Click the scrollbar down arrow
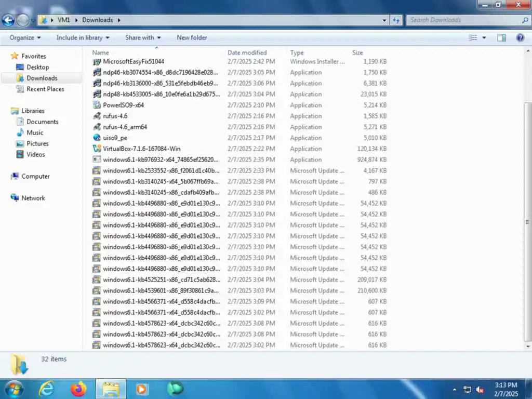Viewport: 532px width, 399px height. coord(527,347)
